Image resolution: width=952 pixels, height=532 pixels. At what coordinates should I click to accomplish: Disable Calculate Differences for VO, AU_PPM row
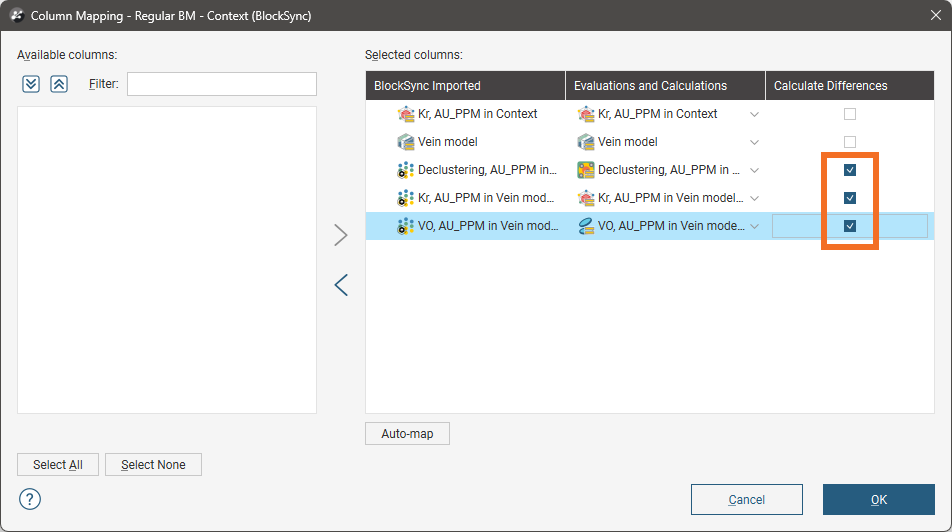[x=850, y=226]
